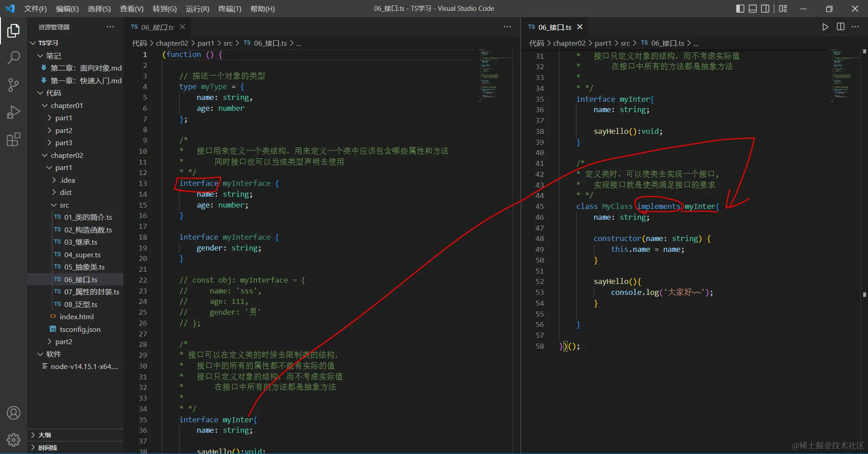Click chapter02 breadcrumb in left editor
868x454 pixels.
pyautogui.click(x=172, y=43)
